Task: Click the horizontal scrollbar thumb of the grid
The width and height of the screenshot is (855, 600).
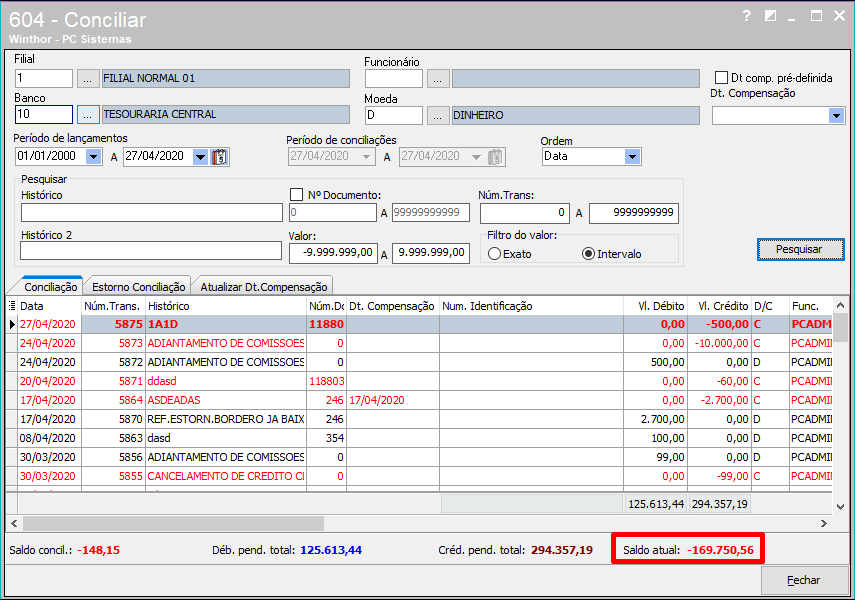Action: 173,524
